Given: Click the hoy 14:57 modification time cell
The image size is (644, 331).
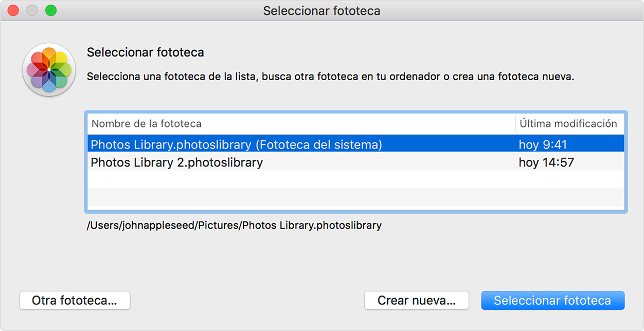Looking at the screenshot, I should [x=546, y=163].
